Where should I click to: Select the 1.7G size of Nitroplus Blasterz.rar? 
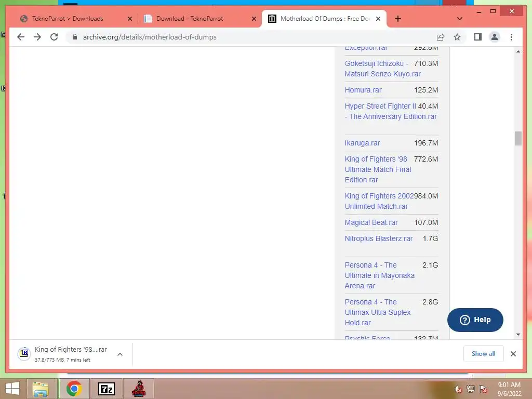click(430, 238)
